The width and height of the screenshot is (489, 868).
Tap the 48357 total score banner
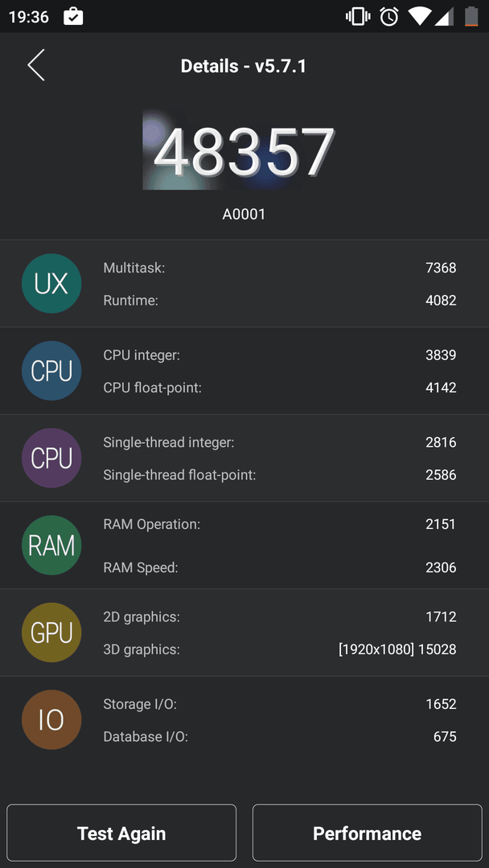[244, 150]
